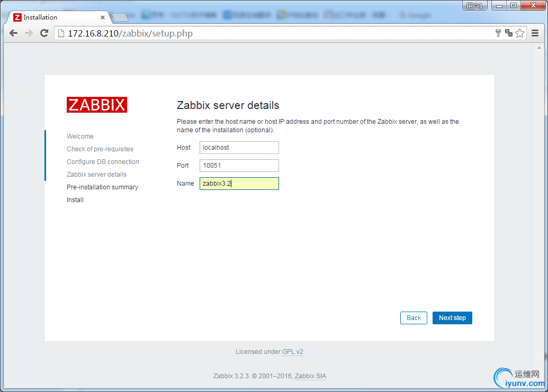
Task: Click the Next step button
Action: pyautogui.click(x=452, y=318)
